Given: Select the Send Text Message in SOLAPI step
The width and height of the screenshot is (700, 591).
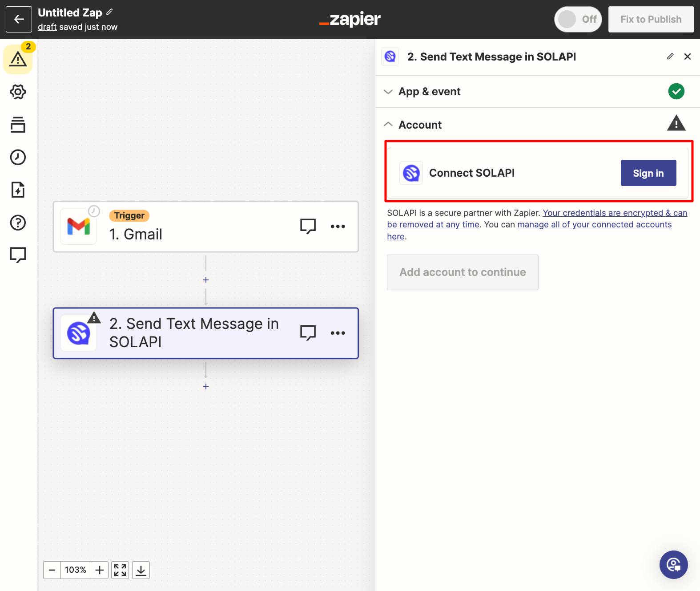Looking at the screenshot, I should (x=205, y=333).
